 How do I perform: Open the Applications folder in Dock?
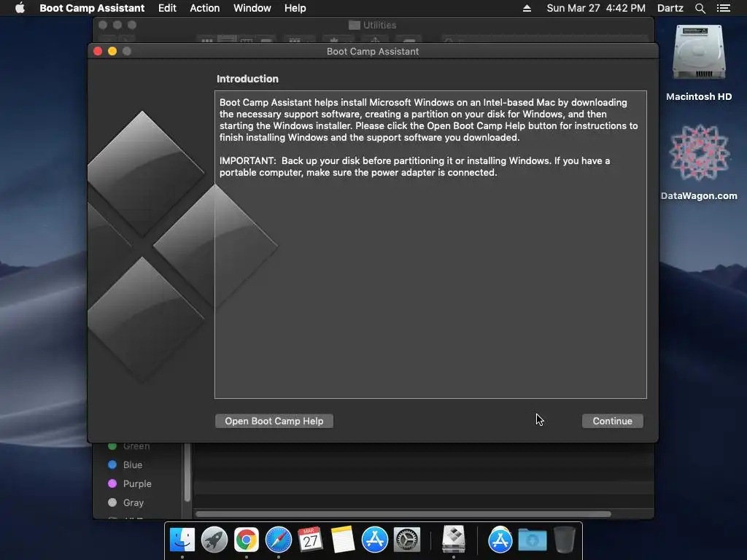click(500, 540)
